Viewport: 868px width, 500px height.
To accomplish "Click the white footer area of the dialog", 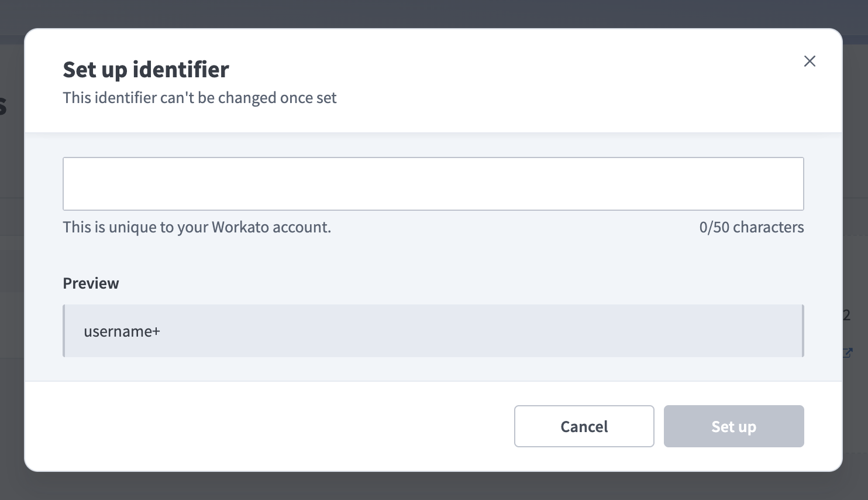I will click(x=234, y=426).
